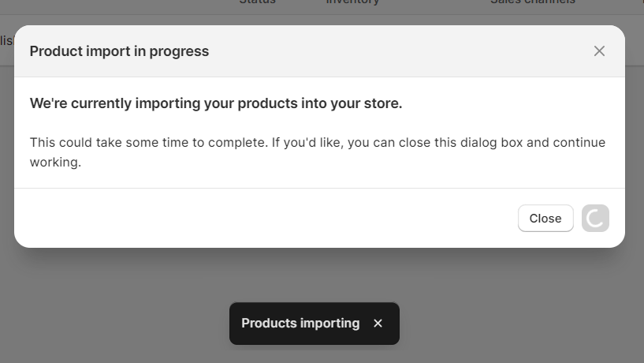Click the Close button in dialog footer

(x=545, y=219)
